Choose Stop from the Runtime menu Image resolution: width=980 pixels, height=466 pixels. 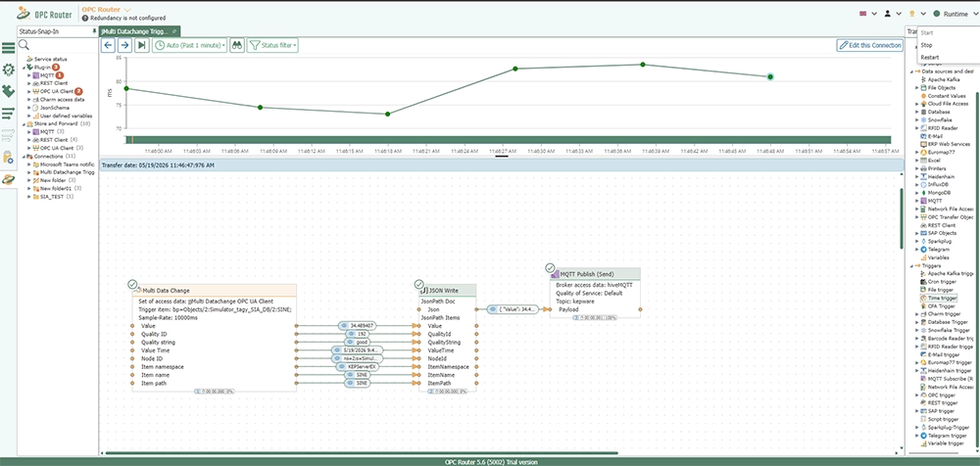click(926, 45)
